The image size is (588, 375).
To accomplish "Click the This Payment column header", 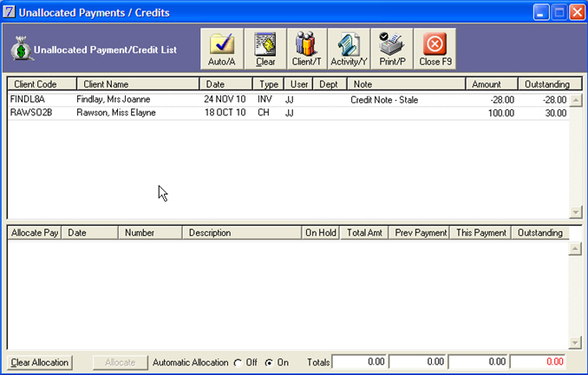I will point(480,233).
